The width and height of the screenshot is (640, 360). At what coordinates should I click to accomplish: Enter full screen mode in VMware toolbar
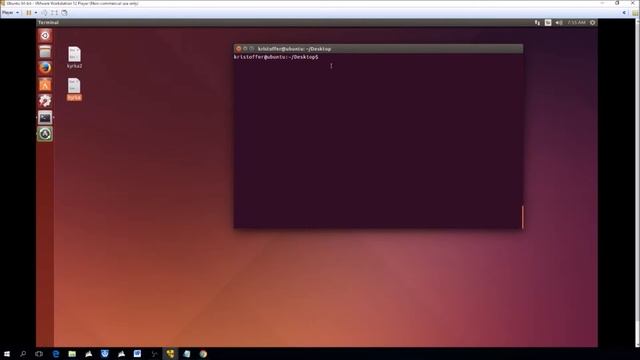[54, 13]
